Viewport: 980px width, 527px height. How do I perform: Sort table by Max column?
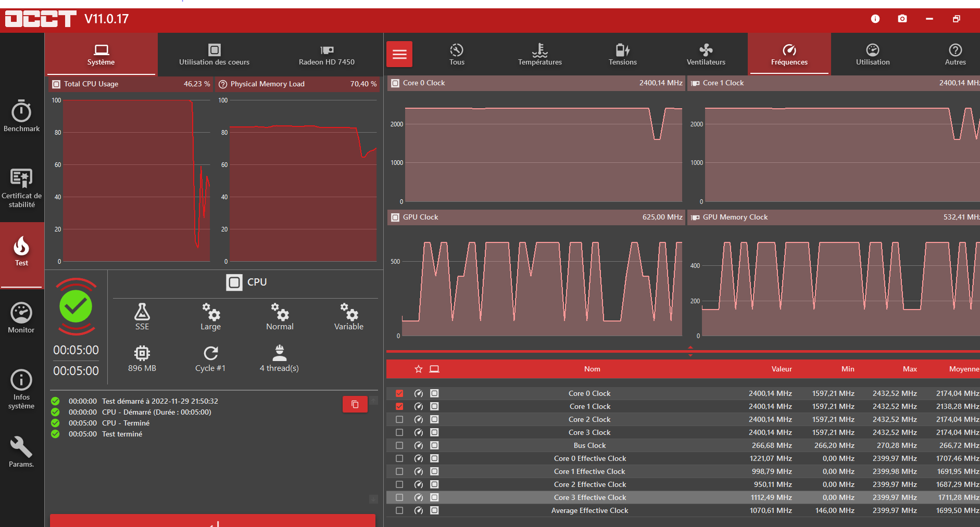910,369
